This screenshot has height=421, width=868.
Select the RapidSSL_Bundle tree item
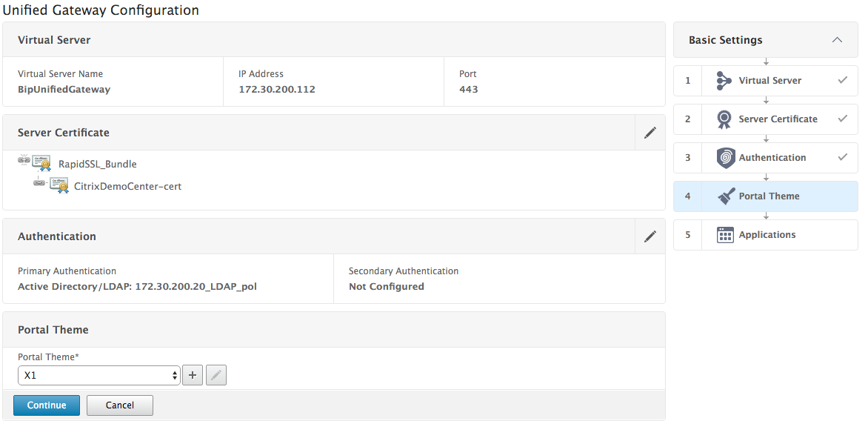coord(98,165)
